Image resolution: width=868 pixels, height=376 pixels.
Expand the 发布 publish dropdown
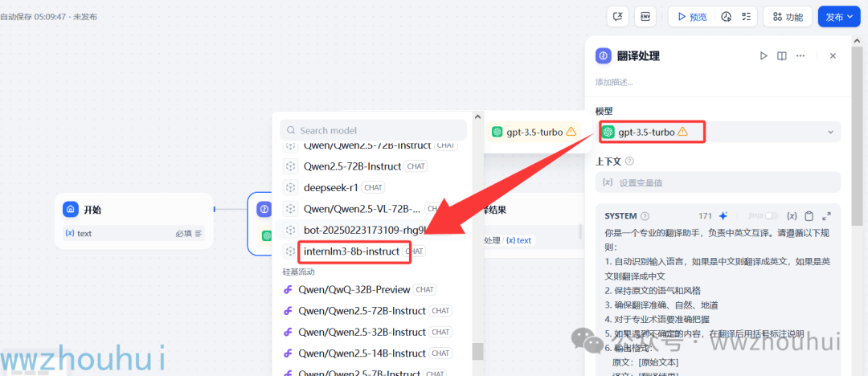[x=839, y=17]
